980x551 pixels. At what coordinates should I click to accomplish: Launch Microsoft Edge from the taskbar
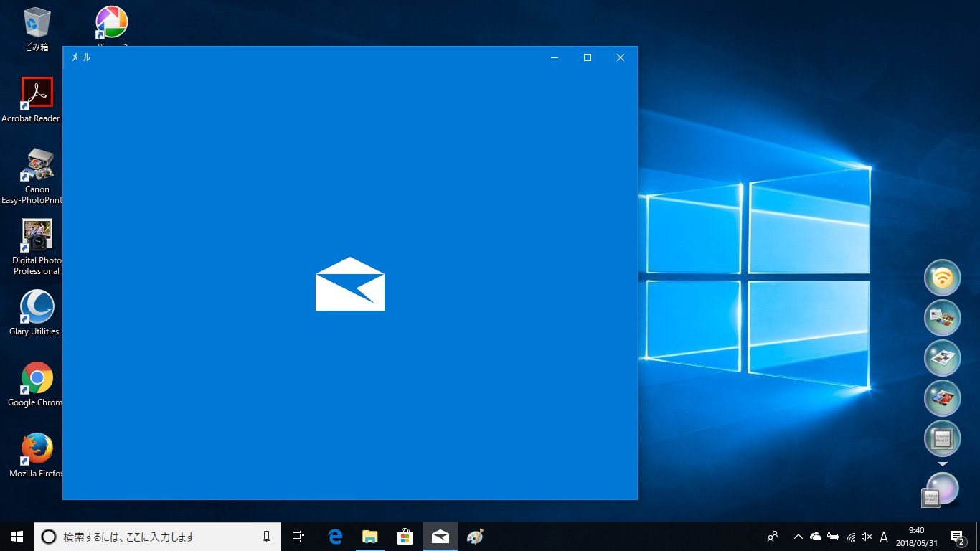[x=335, y=537]
